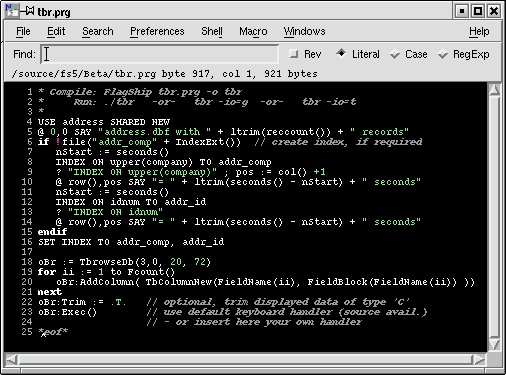Click 'oBr:Exec()' on line 23
The image size is (506, 375).
tap(67, 312)
